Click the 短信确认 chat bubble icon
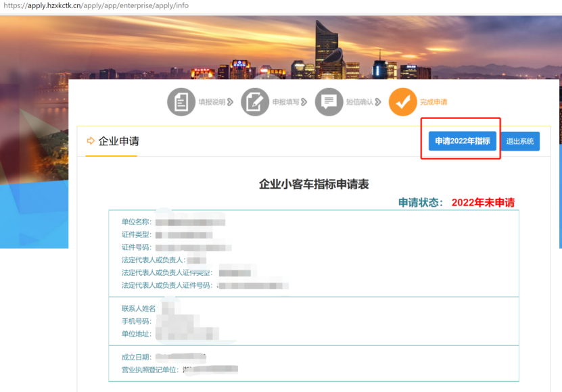 pos(329,102)
